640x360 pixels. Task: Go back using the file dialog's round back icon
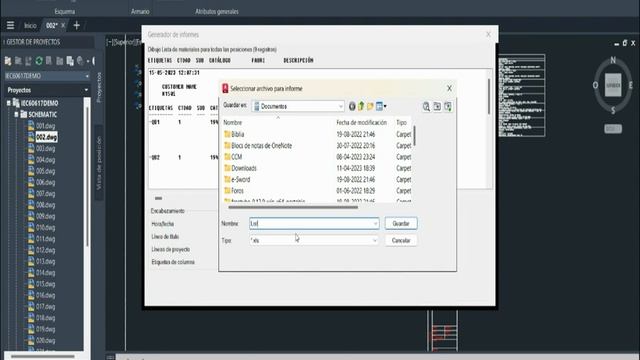point(352,107)
